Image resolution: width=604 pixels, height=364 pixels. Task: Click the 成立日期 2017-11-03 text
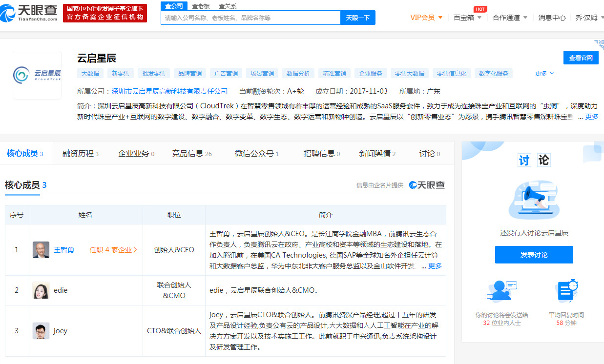tap(352, 91)
